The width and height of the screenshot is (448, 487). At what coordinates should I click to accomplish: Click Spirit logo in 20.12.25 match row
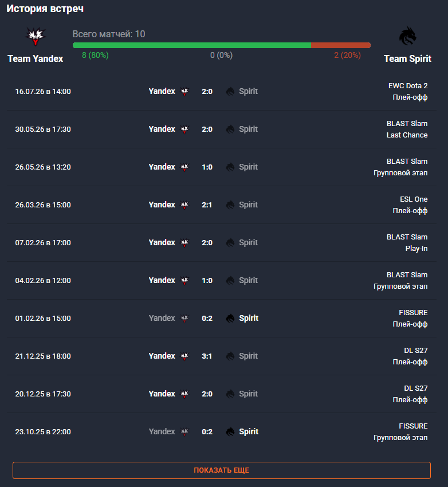pos(230,394)
